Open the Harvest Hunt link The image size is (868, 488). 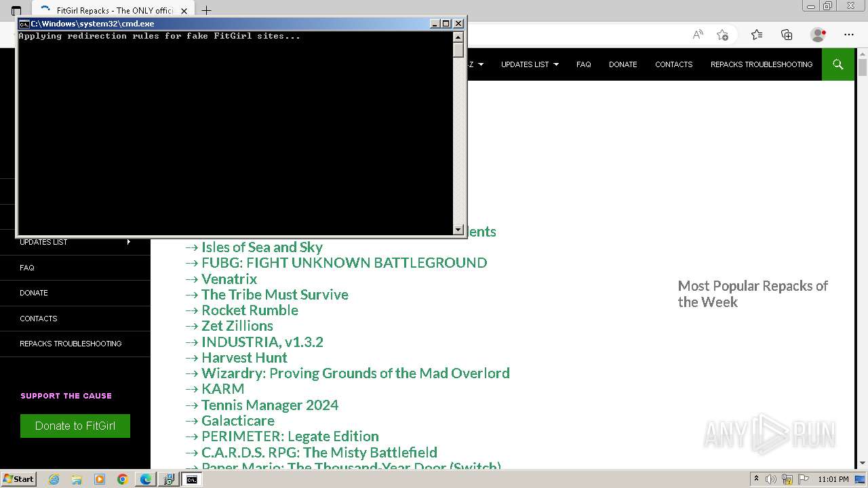pyautogui.click(x=244, y=358)
